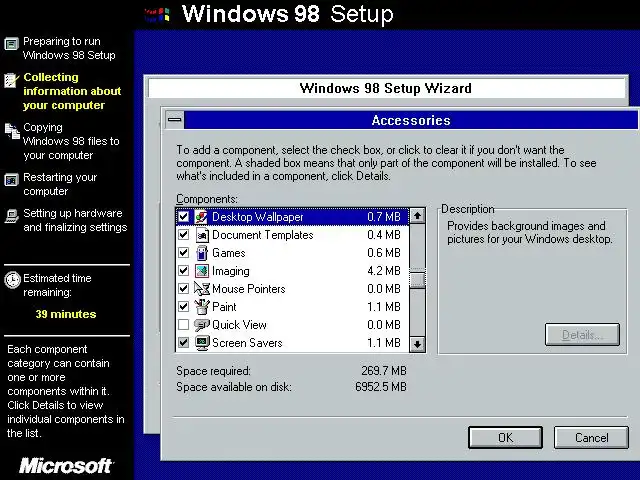Click the components list scroll up arrow
This screenshot has height=480, width=640.
(417, 216)
